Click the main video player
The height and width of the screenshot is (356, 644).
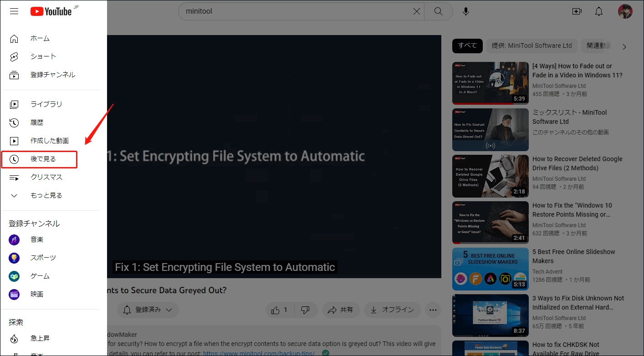[274, 156]
